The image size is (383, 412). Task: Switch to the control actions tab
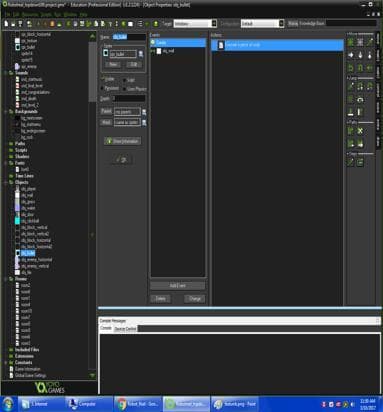[378, 90]
